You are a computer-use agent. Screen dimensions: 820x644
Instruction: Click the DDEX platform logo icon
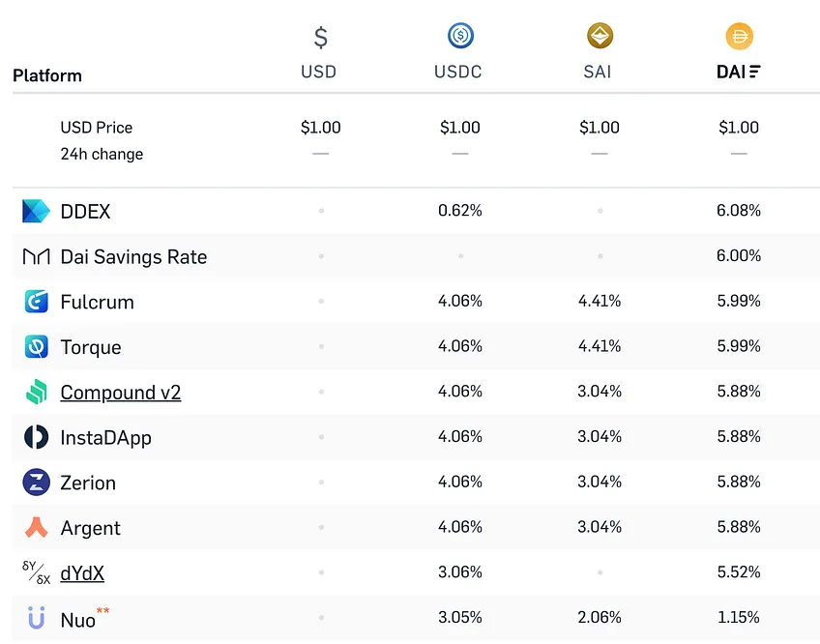(x=36, y=211)
